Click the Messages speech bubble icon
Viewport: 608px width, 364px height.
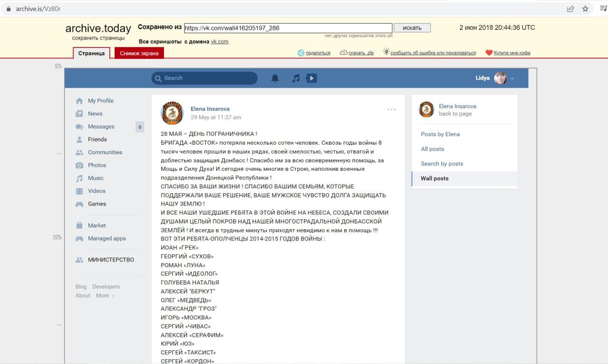[79, 127]
